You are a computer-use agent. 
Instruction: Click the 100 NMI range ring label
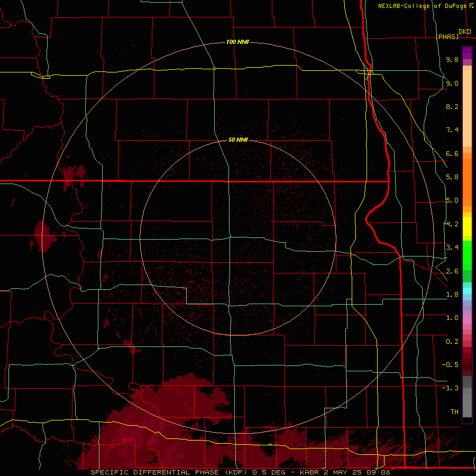[x=237, y=42]
